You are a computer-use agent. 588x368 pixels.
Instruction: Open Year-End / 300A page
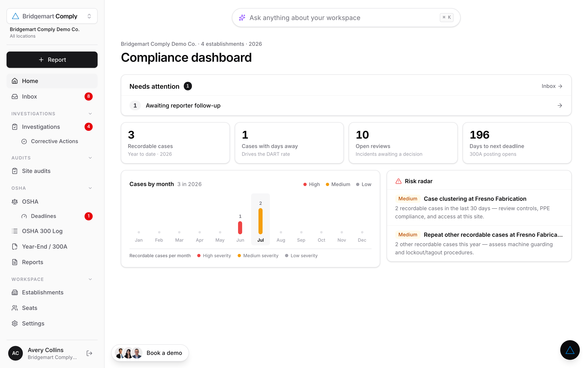(x=52, y=247)
